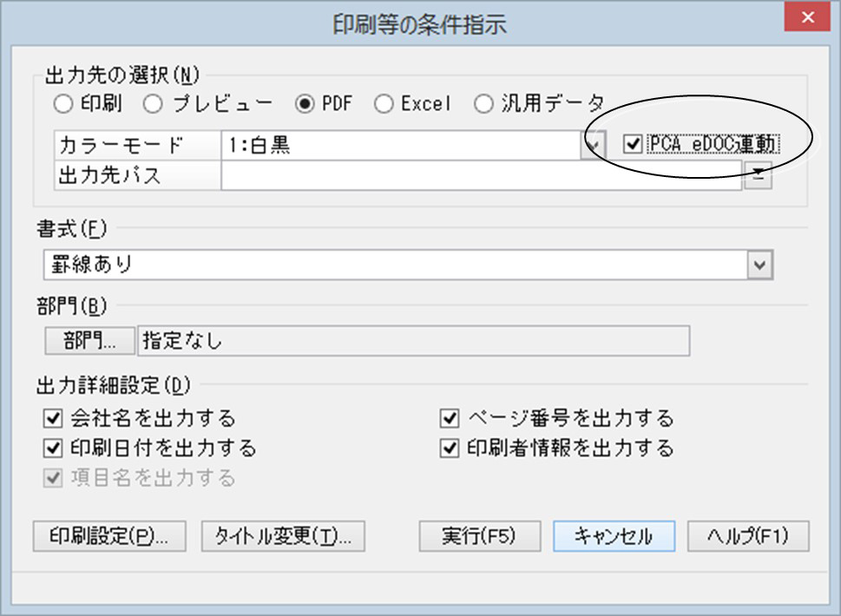The height and width of the screenshot is (616, 841).
Task: Click the キャンセル button
Action: (x=614, y=536)
